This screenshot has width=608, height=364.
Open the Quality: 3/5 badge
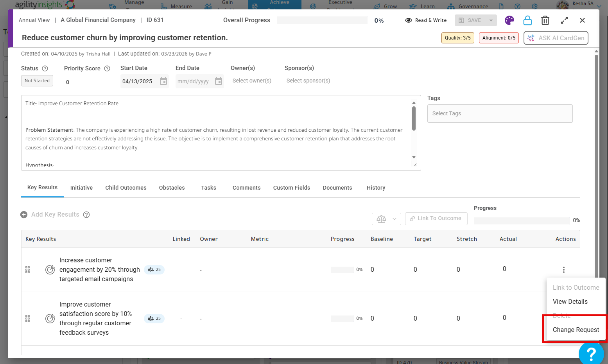(458, 38)
